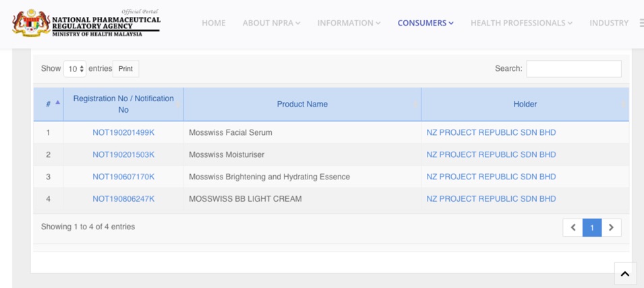Sort by the Product Name column header

click(x=302, y=105)
